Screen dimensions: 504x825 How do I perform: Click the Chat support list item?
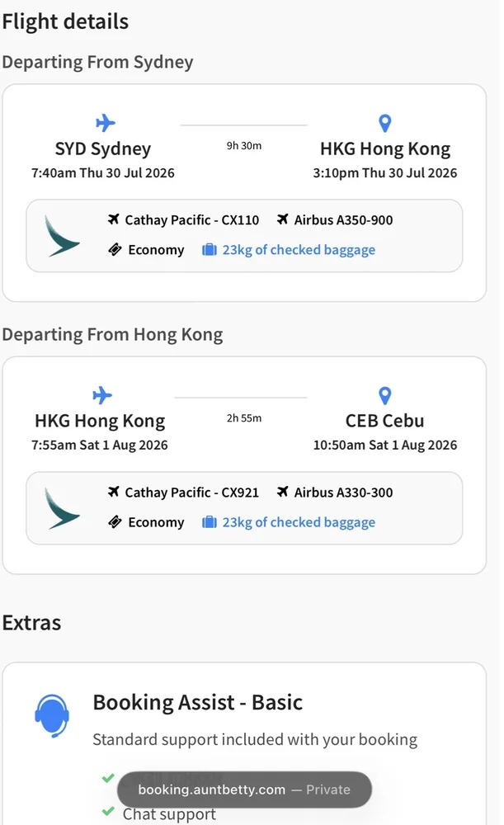pyautogui.click(x=169, y=814)
